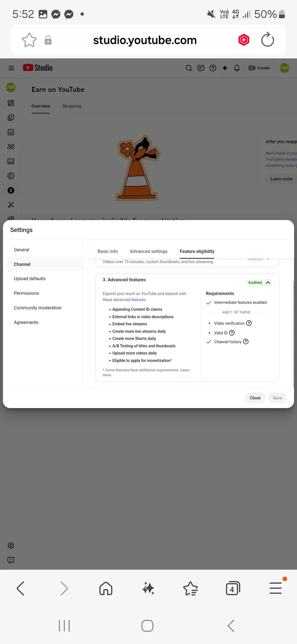Reload the page with refresh icon

[268, 40]
